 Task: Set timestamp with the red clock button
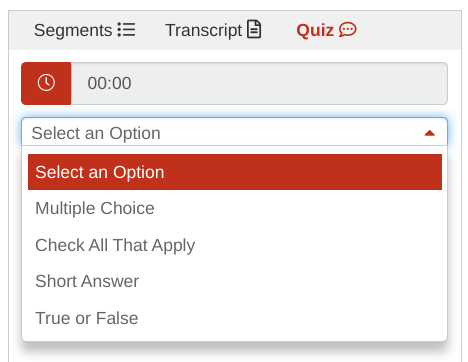(46, 83)
